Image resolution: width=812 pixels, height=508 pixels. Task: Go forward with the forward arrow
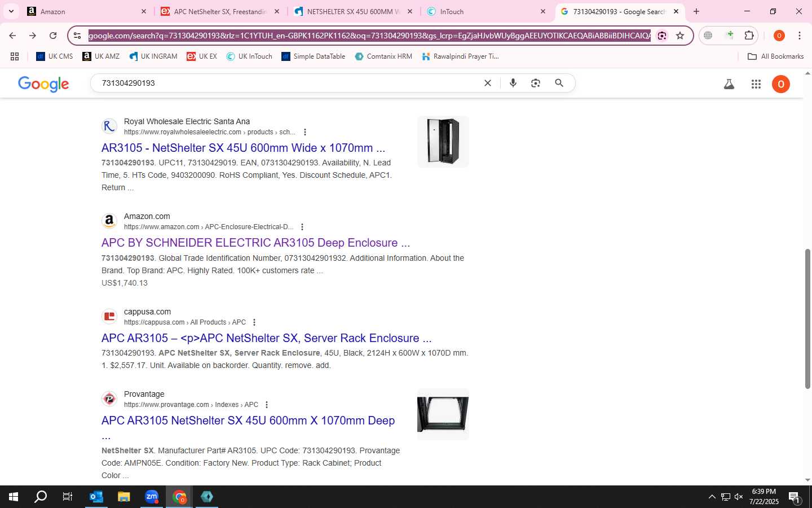pyautogui.click(x=33, y=36)
